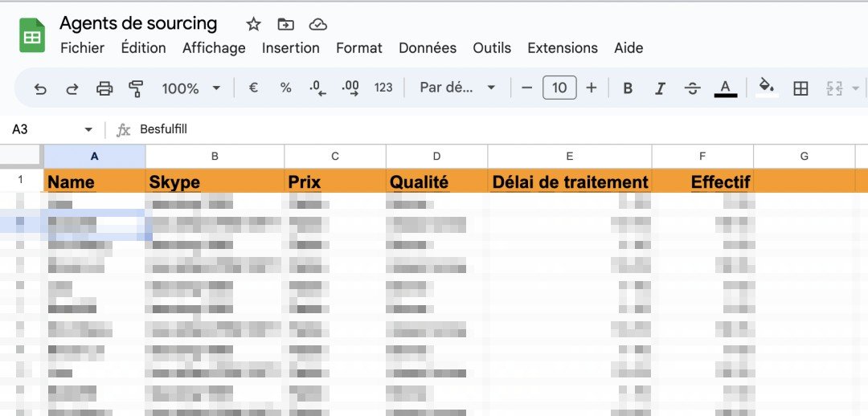The width and height of the screenshot is (868, 416).
Task: Select column A header
Action: pyautogui.click(x=95, y=157)
